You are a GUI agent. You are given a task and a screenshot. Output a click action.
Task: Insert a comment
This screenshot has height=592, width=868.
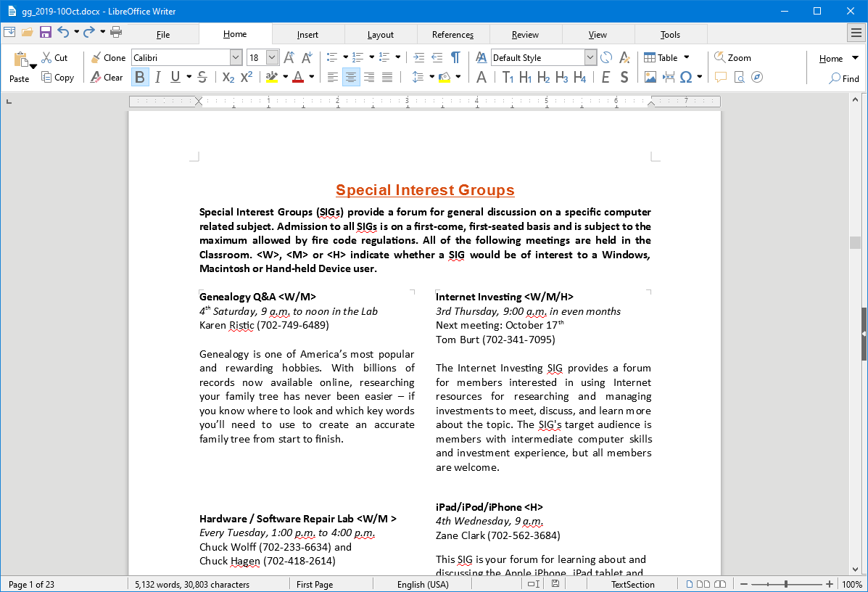tap(720, 78)
